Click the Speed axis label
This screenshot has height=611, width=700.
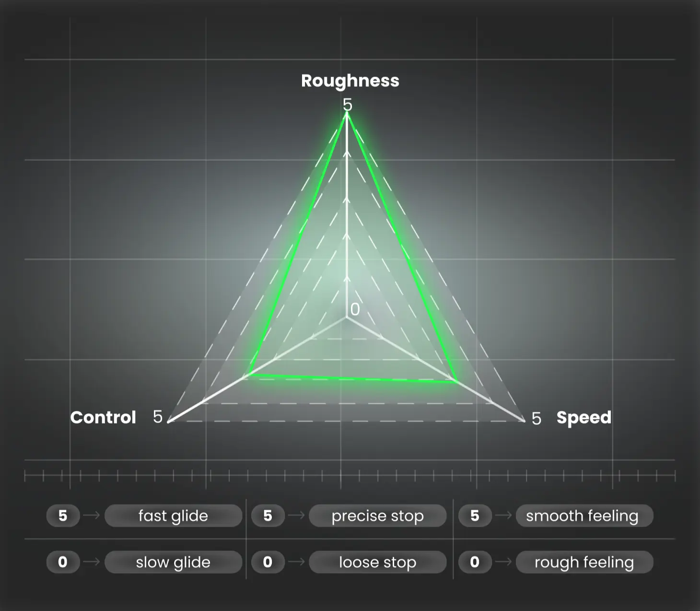[583, 418]
